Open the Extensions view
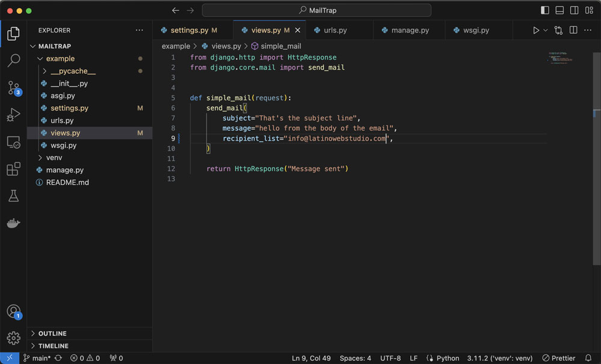601x364 pixels. click(x=13, y=169)
